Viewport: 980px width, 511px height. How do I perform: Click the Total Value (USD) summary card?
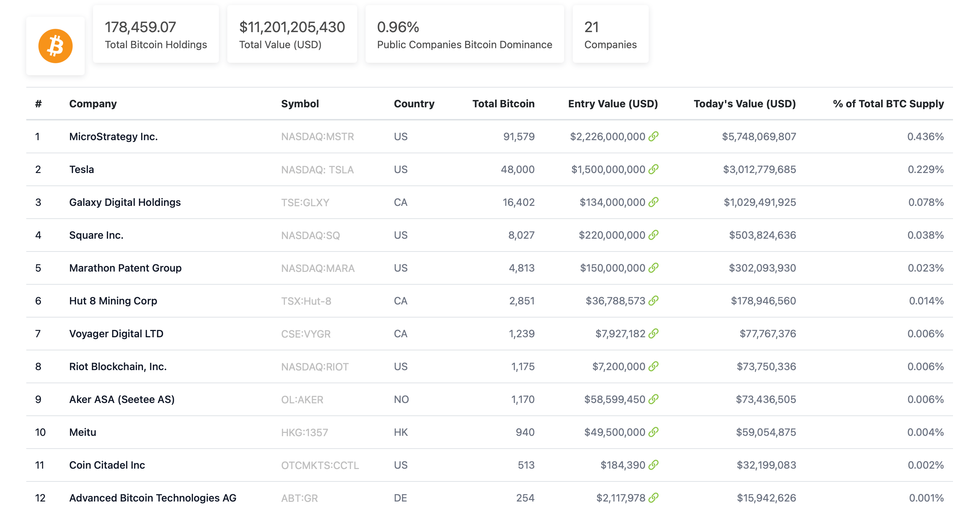tap(292, 34)
